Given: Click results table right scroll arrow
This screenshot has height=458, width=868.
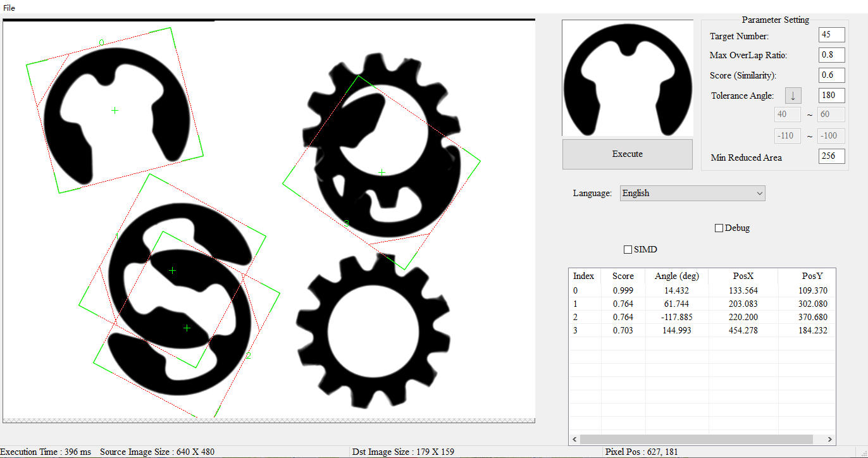Looking at the screenshot, I should coord(830,439).
